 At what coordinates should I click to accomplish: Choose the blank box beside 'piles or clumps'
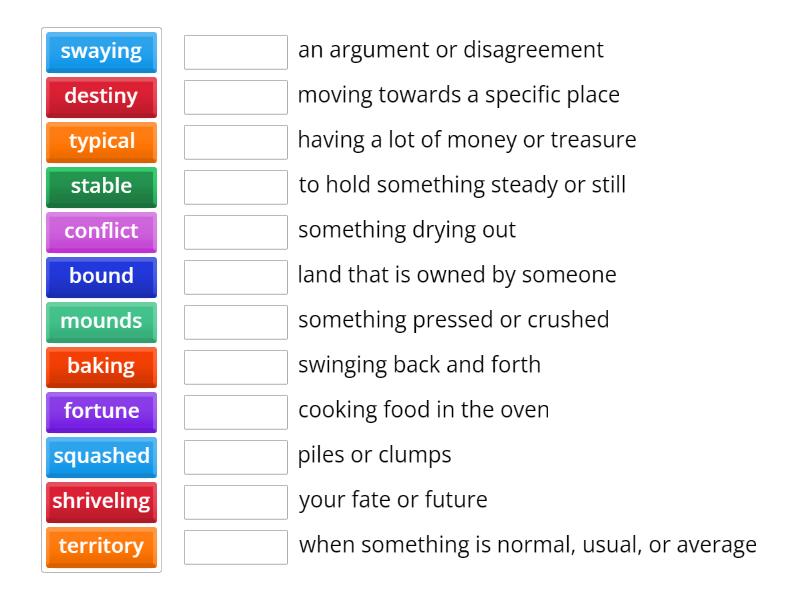pos(236,457)
